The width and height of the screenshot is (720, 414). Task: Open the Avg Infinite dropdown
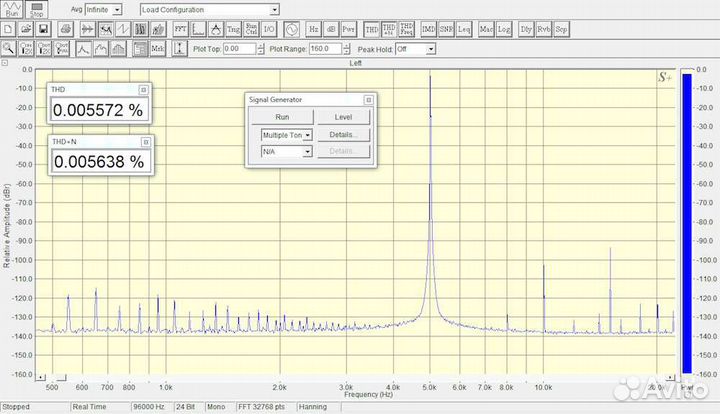coord(103,9)
